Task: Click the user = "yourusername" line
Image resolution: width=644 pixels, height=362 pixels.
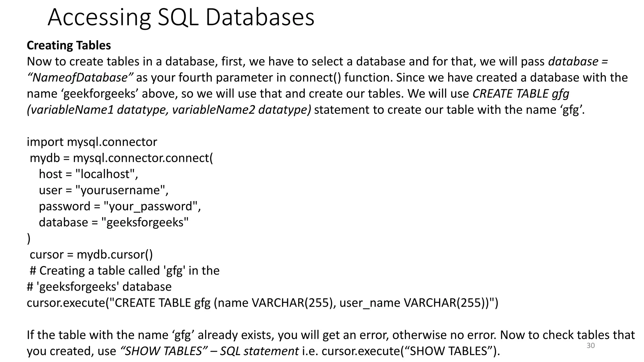Action: [x=103, y=190]
